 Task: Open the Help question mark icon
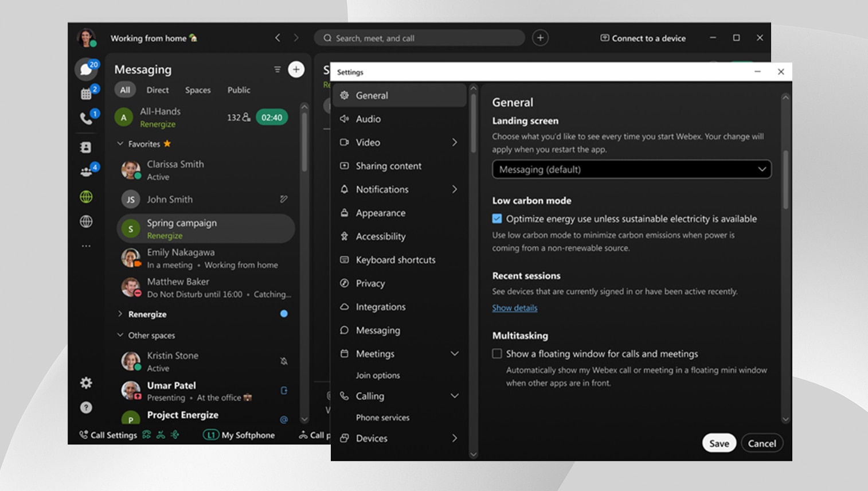(86, 407)
